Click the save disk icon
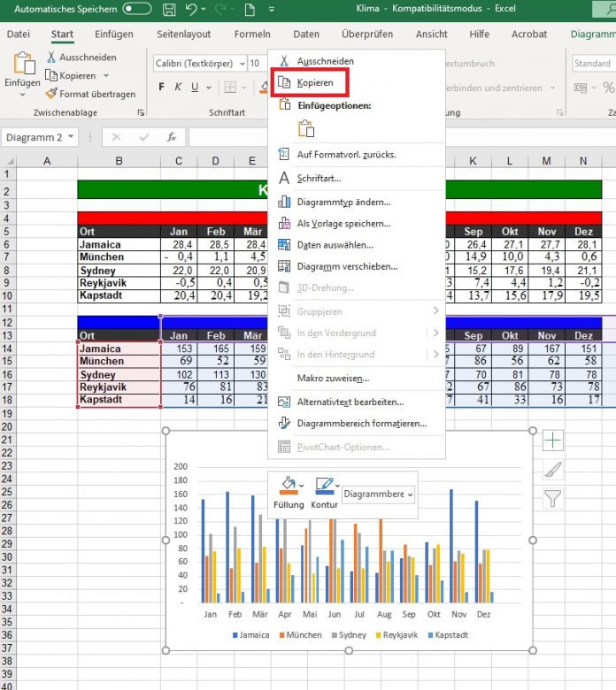The width and height of the screenshot is (616, 690). (x=169, y=9)
